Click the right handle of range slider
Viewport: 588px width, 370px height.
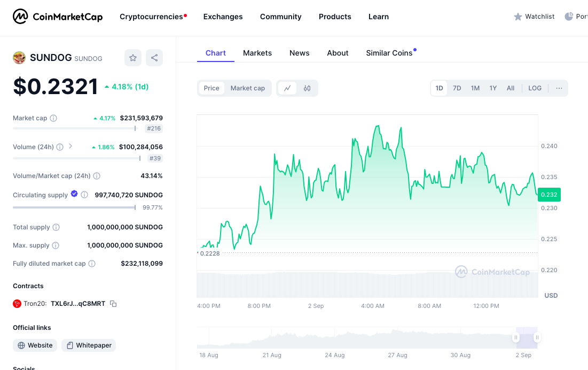[537, 337]
